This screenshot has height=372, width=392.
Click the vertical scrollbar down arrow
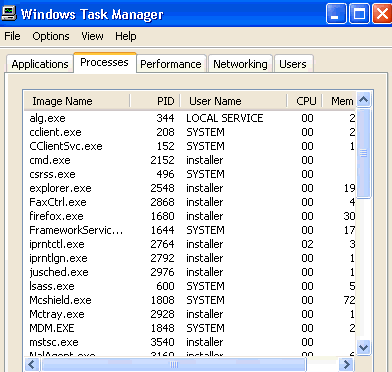[x=363, y=348]
